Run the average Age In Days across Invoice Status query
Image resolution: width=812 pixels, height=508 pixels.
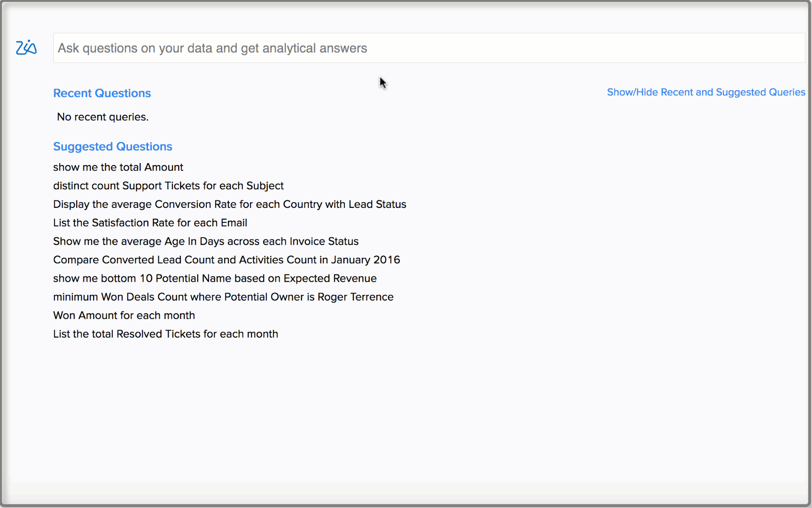tap(205, 241)
